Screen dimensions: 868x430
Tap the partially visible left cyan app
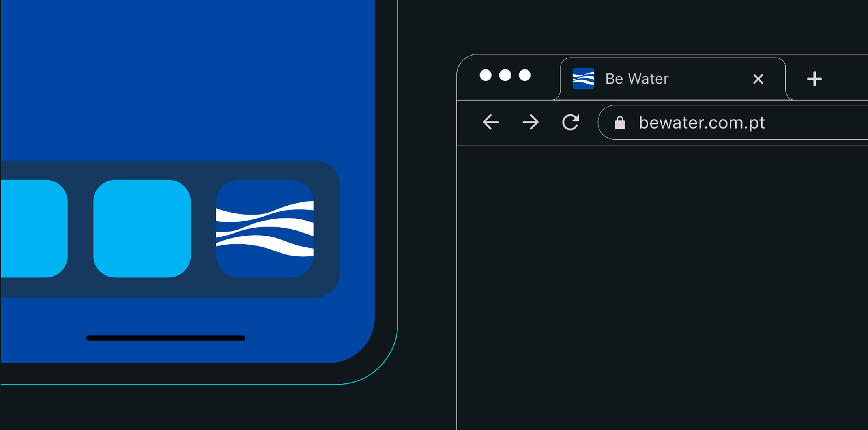point(34,229)
